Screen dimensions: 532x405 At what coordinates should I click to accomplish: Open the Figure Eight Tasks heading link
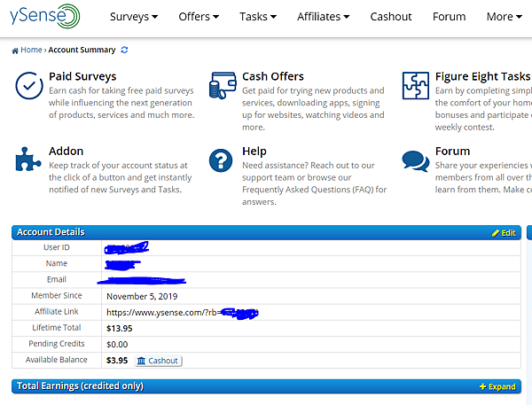coord(482,76)
